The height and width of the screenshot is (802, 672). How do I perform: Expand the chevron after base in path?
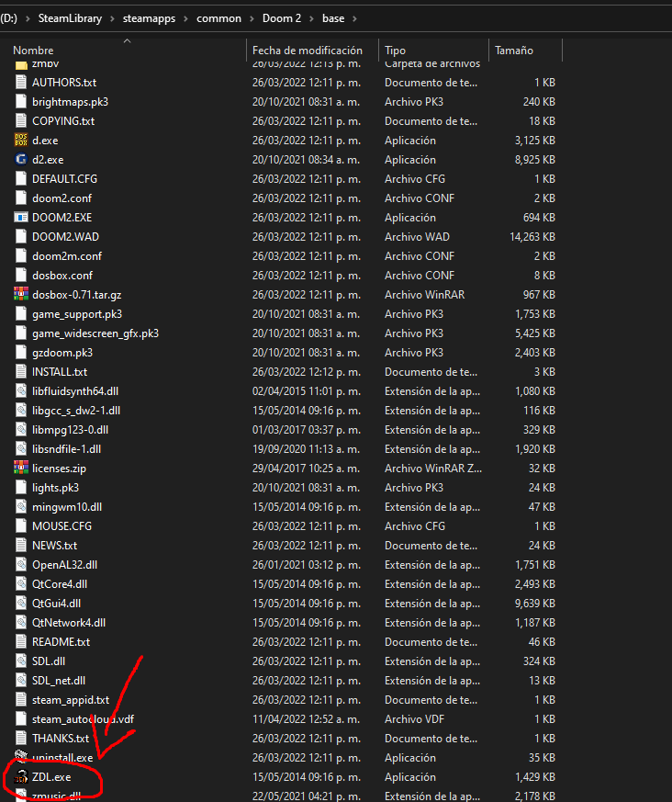[354, 19]
